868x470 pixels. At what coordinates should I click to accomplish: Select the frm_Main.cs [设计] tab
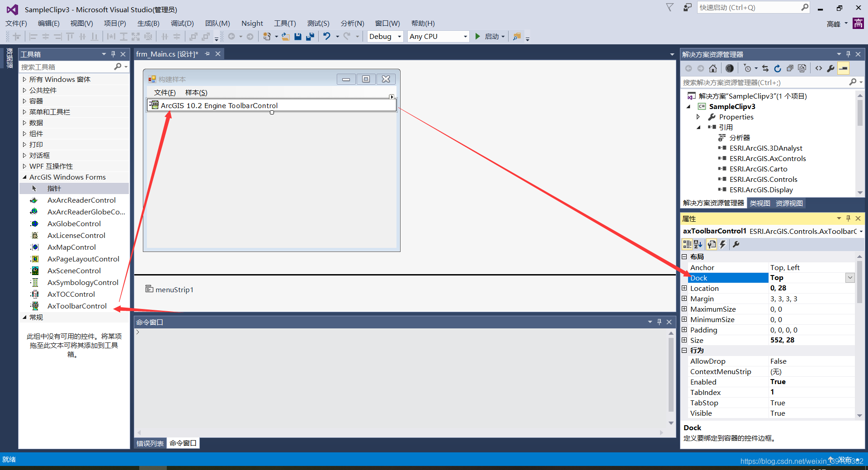point(167,54)
